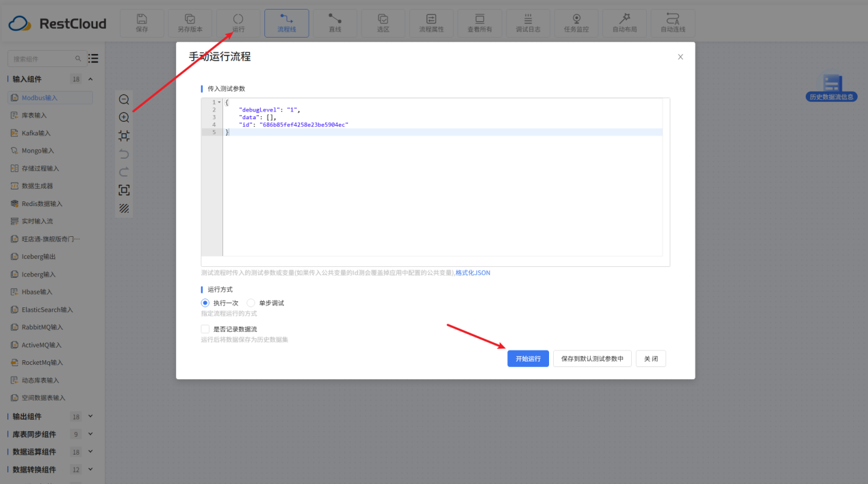Click the redo arrow icon
Viewport: 868px width, 484px height.
(x=124, y=172)
